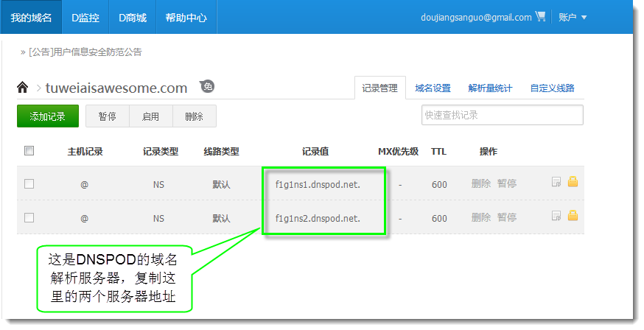This screenshot has width=644, height=330.
Task: Toggle the select-all records checkbox
Action: (29, 151)
